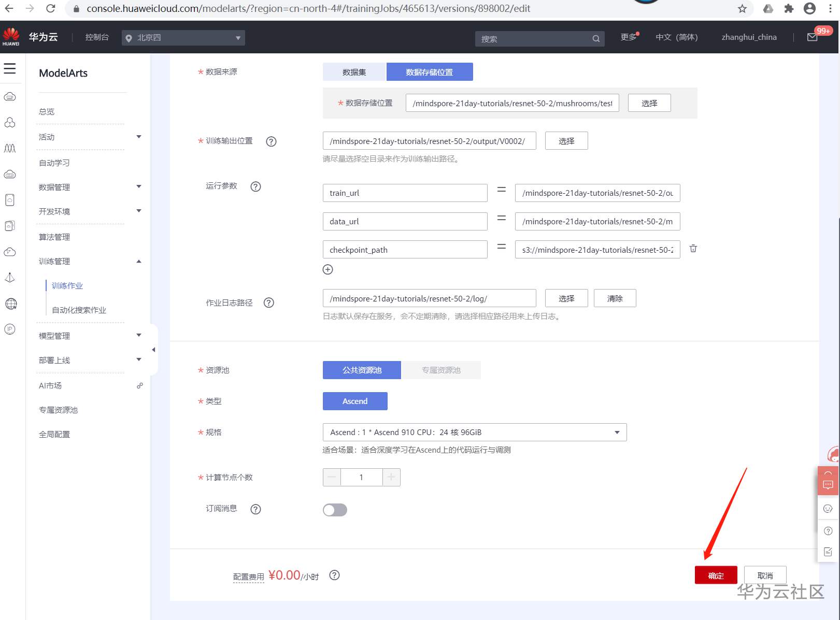Add a new run parameter with plus icon

point(328,269)
